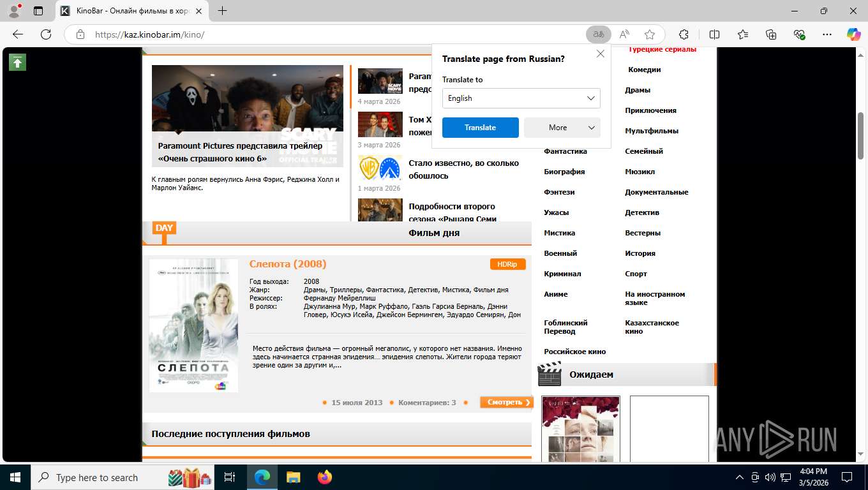This screenshot has height=490, width=868.
Task: Open Аниме category
Action: tap(556, 294)
